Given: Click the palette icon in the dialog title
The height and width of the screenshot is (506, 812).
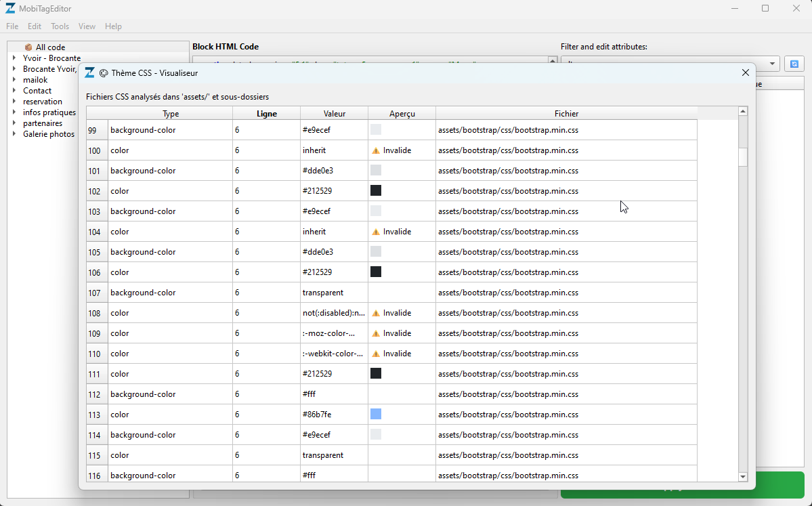Looking at the screenshot, I should coord(104,73).
